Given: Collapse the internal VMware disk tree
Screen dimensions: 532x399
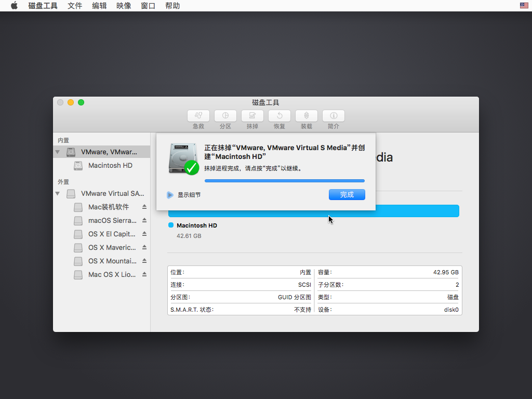Looking at the screenshot, I should tap(58, 152).
